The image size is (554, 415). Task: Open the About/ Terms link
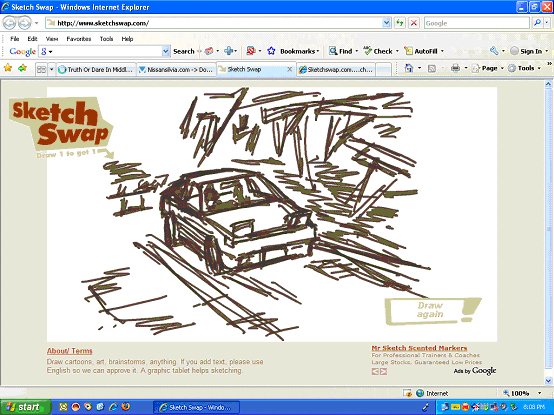point(70,351)
